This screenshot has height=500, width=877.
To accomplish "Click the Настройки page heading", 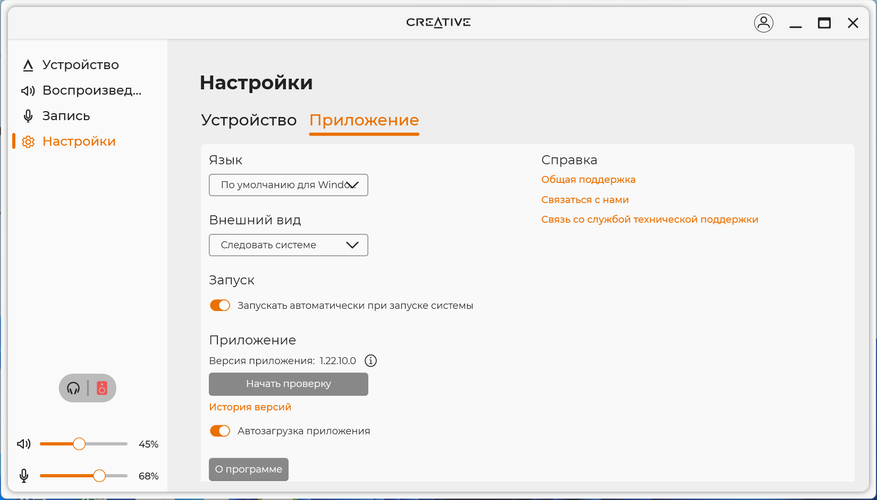I will [256, 83].
